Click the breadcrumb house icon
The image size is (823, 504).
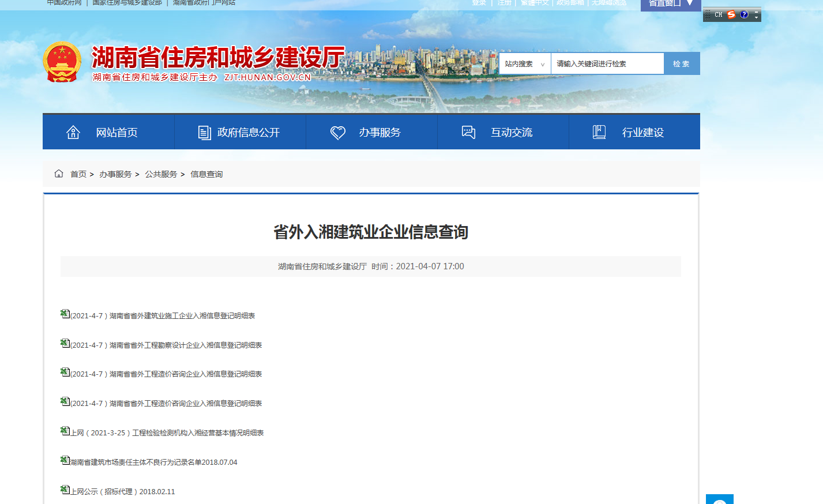[59, 174]
